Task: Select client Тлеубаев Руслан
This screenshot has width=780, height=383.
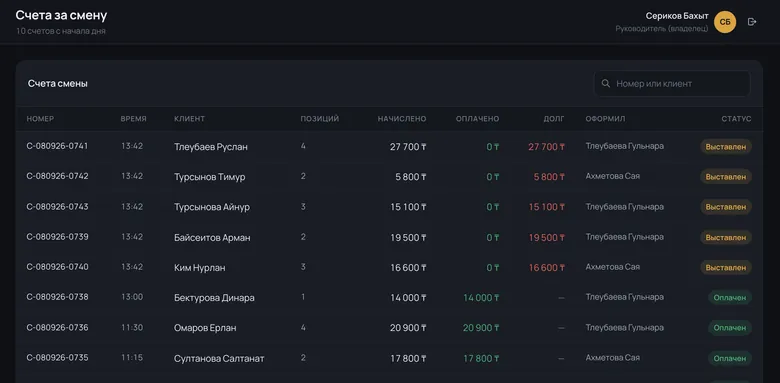Action: (x=211, y=147)
